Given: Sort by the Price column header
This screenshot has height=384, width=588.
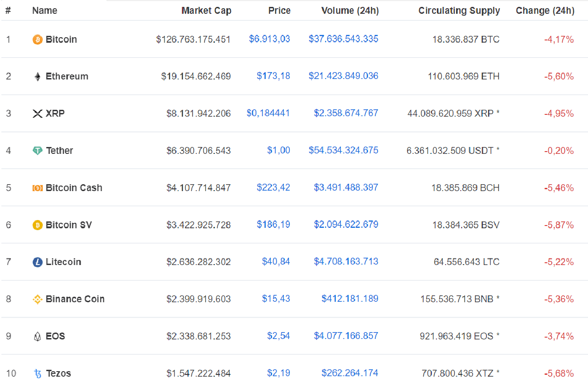Looking at the screenshot, I should [279, 11].
